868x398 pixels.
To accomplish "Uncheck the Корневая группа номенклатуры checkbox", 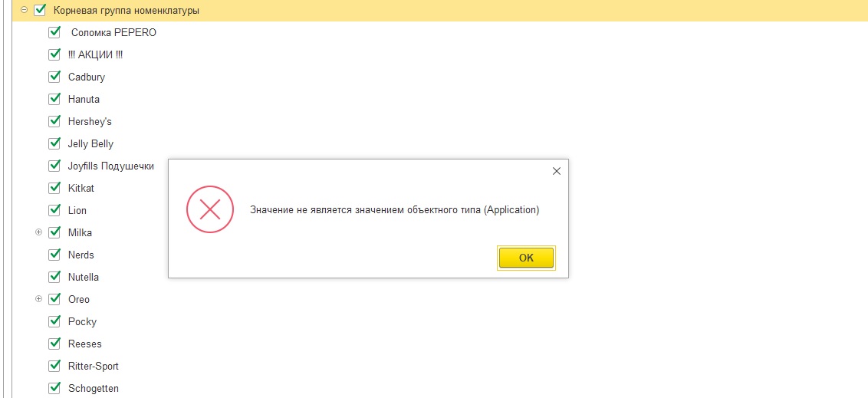I will click(40, 11).
